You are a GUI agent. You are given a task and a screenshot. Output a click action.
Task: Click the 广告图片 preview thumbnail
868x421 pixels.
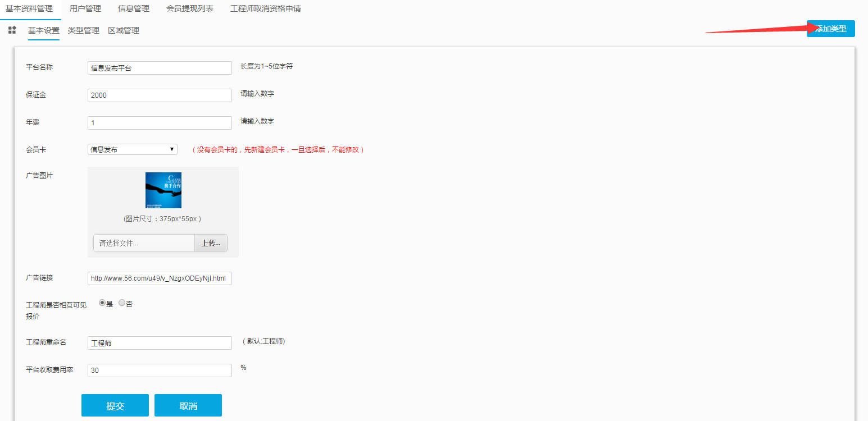(x=163, y=190)
